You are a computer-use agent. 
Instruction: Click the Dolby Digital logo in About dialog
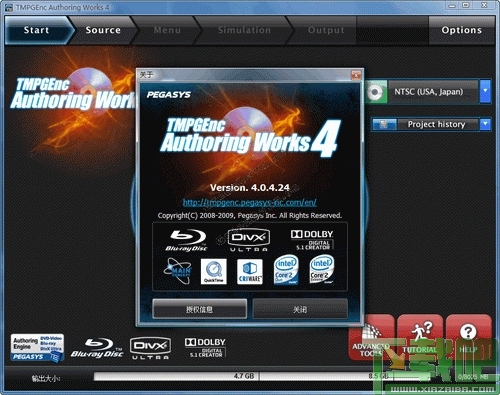(x=312, y=240)
